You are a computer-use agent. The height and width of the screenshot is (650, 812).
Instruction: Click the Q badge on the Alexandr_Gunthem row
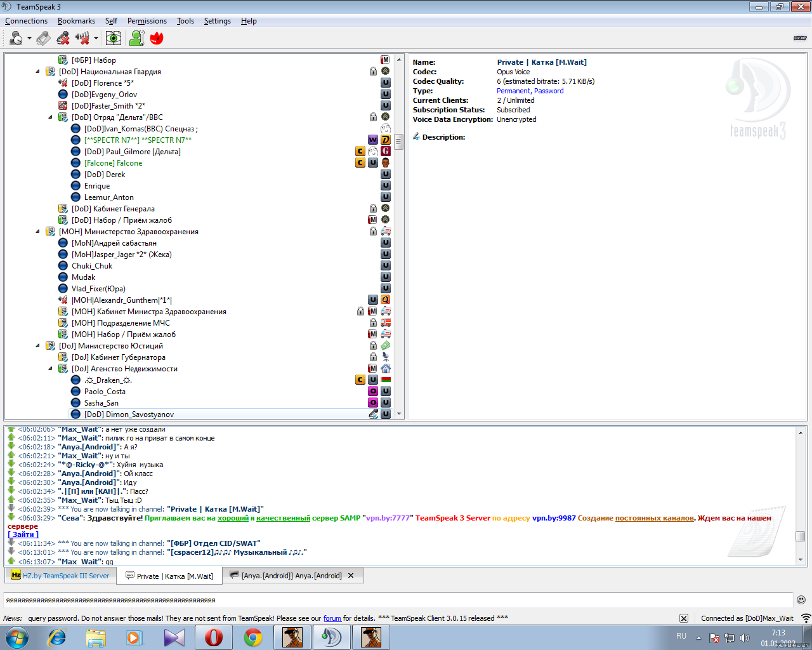point(386,300)
